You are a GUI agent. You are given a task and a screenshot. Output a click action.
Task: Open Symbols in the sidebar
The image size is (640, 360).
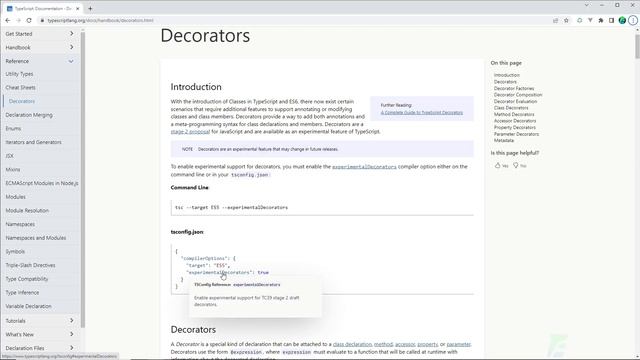coord(15,251)
